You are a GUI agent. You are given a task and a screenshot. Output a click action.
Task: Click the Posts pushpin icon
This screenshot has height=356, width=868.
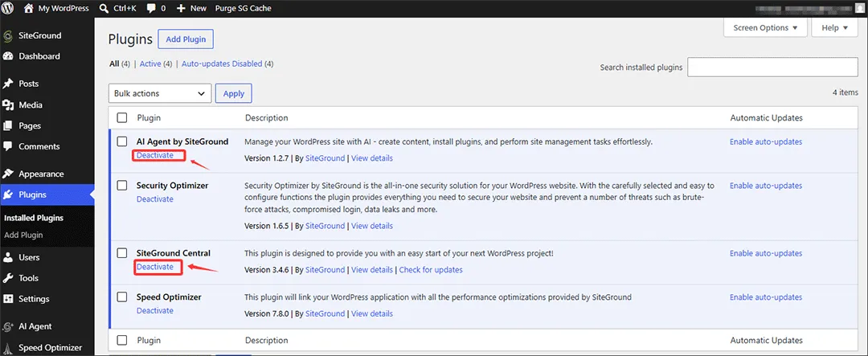pos(8,84)
